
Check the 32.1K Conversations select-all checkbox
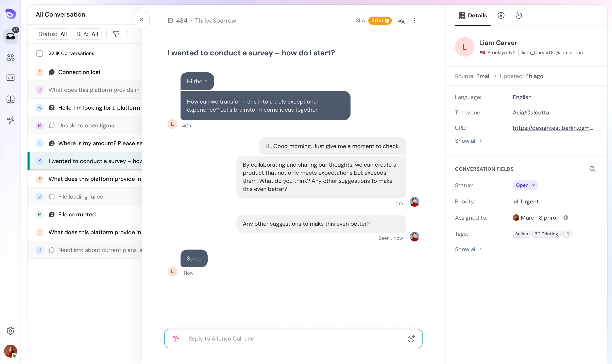coord(39,53)
